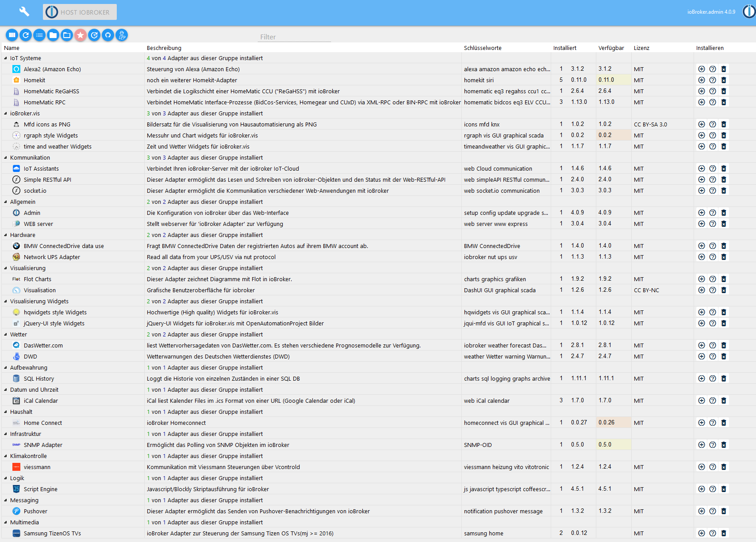
Task: Delete BMW ConnectedDrive data use adapter
Action: pos(724,246)
